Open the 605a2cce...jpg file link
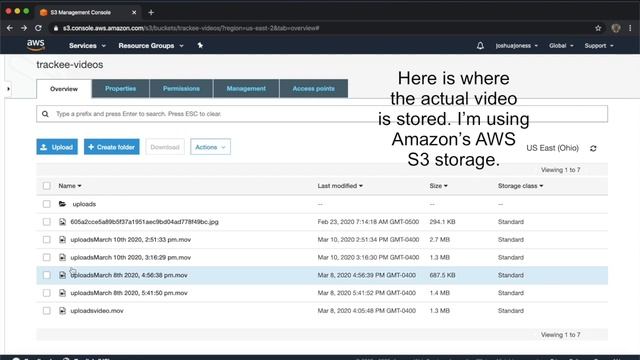Image resolution: width=640 pixels, height=360 pixels. click(144, 222)
